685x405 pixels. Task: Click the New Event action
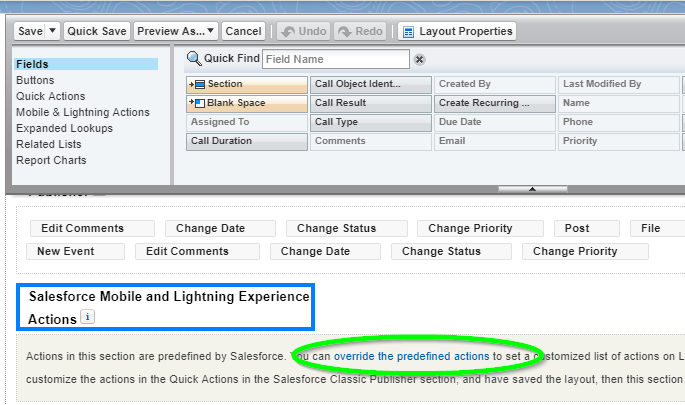pyautogui.click(x=75, y=252)
